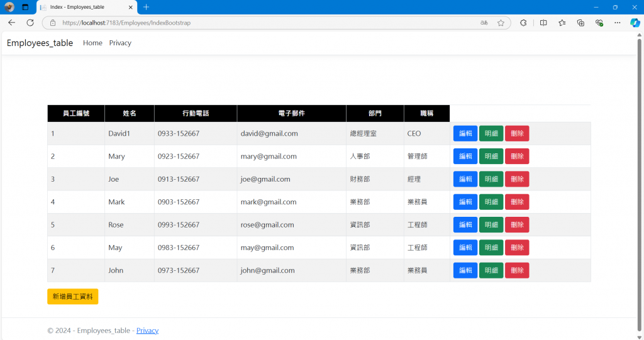Open Collections icon in toolbar
Viewport: 644px width, 340px height.
click(x=580, y=23)
